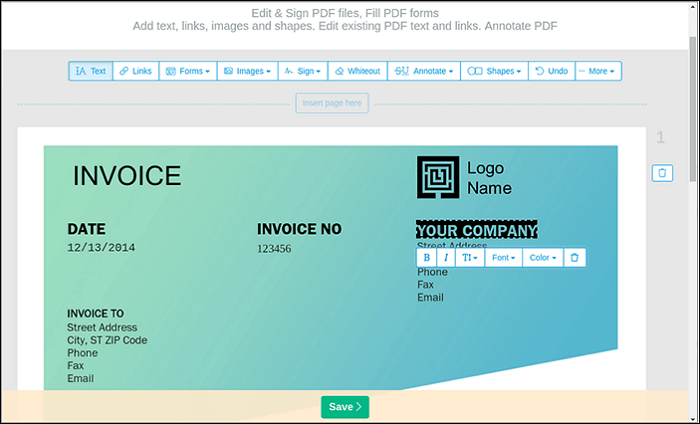Open the text size dropdown
This screenshot has height=424, width=700.
click(x=470, y=258)
